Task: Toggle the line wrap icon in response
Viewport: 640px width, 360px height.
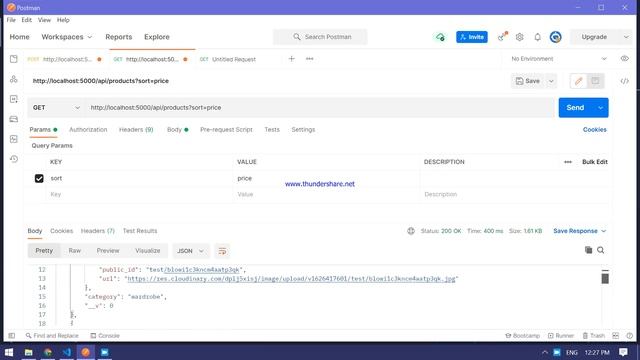Action: pyautogui.click(x=222, y=251)
